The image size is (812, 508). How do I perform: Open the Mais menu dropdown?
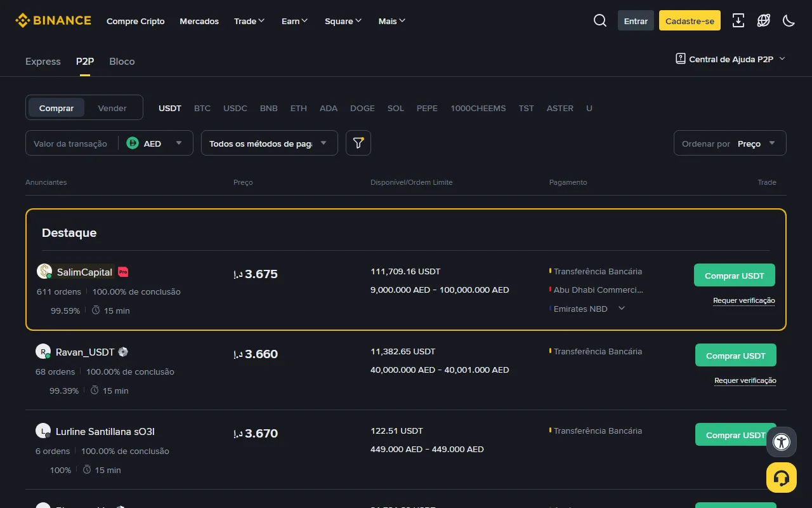tap(391, 21)
